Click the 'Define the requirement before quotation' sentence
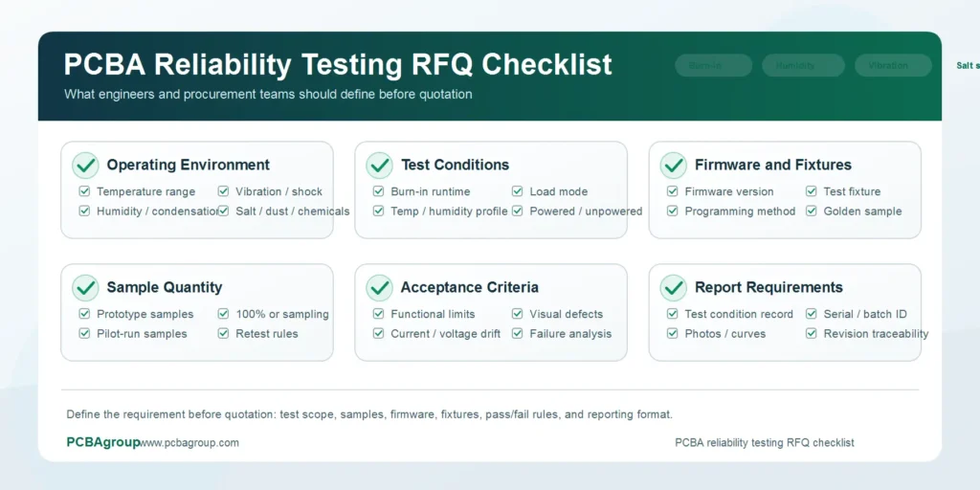 tap(369, 414)
